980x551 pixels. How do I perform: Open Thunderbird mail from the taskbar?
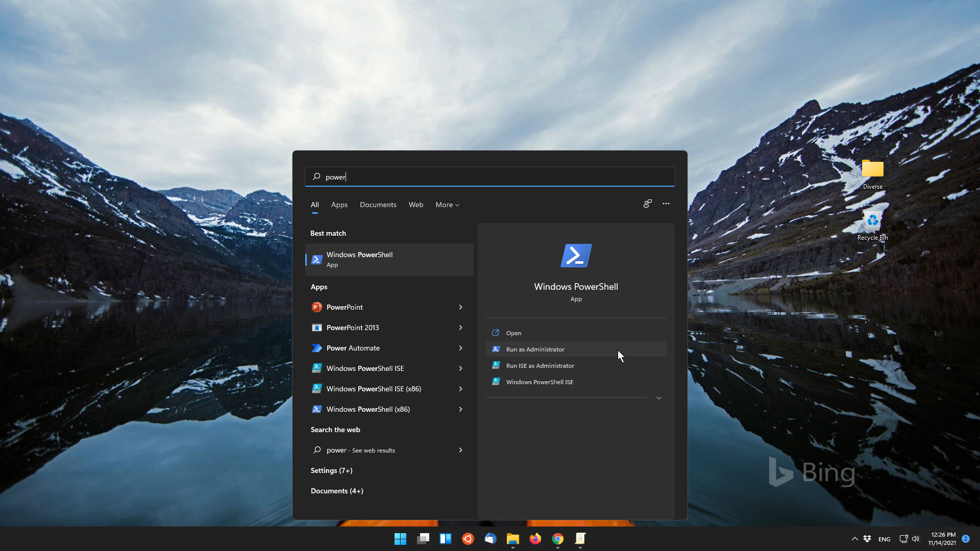[x=491, y=539]
